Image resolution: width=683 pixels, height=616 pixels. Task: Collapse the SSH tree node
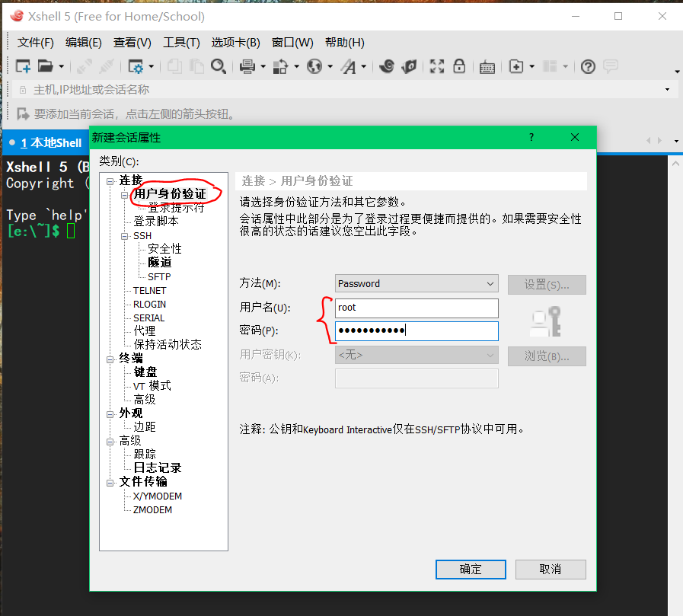125,236
